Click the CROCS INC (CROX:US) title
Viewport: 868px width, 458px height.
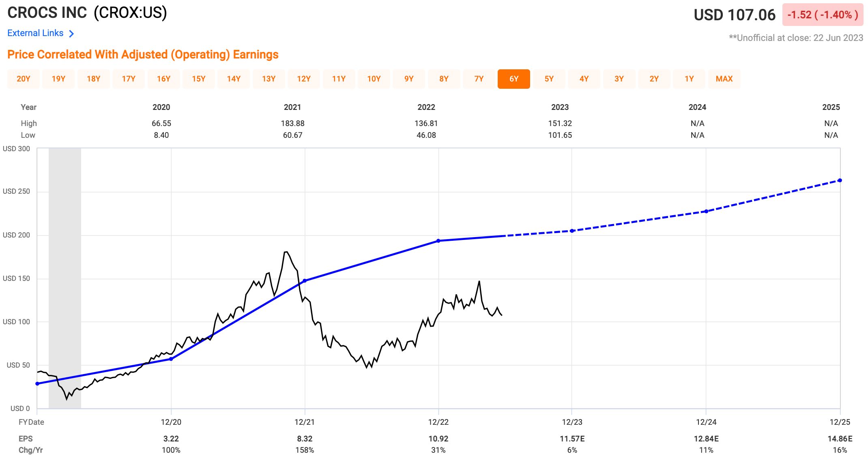click(87, 13)
